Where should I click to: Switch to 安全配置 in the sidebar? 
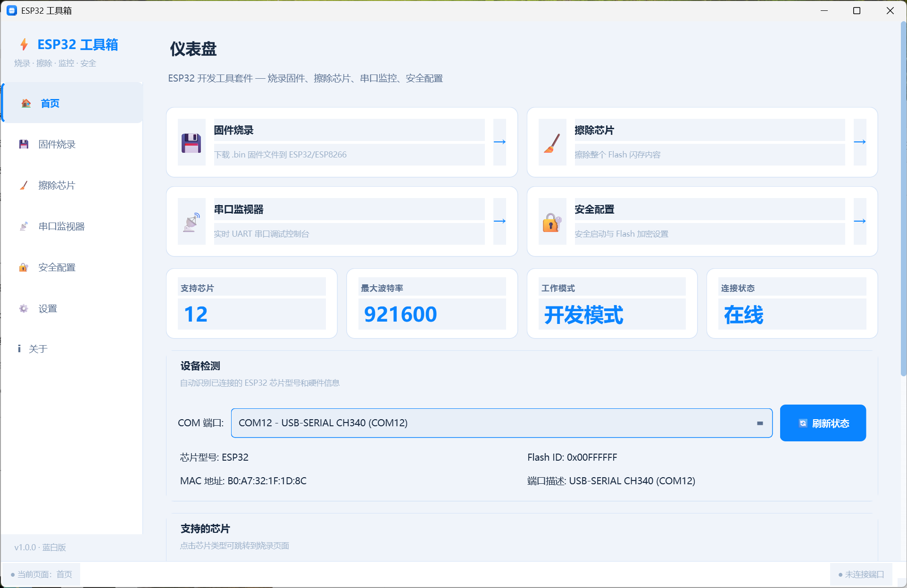click(x=72, y=267)
